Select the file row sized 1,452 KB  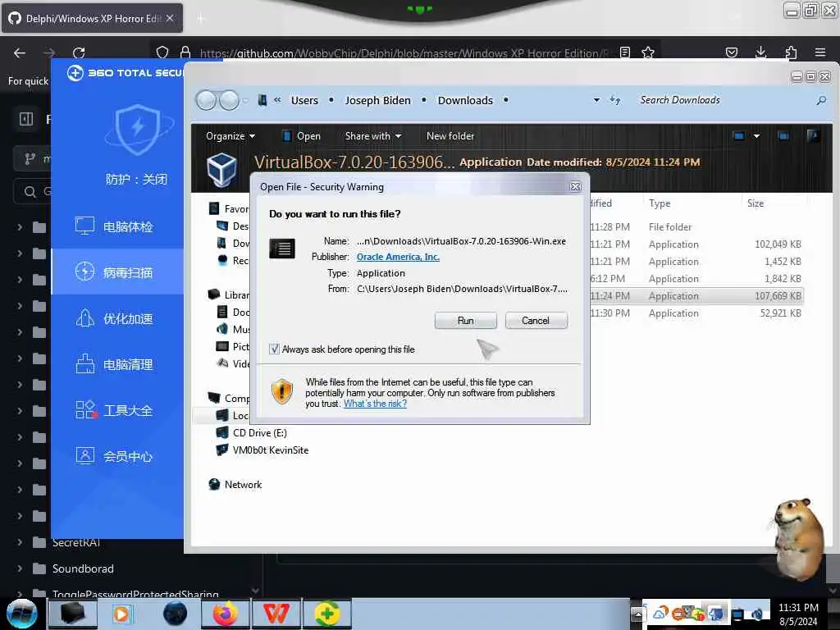click(696, 262)
